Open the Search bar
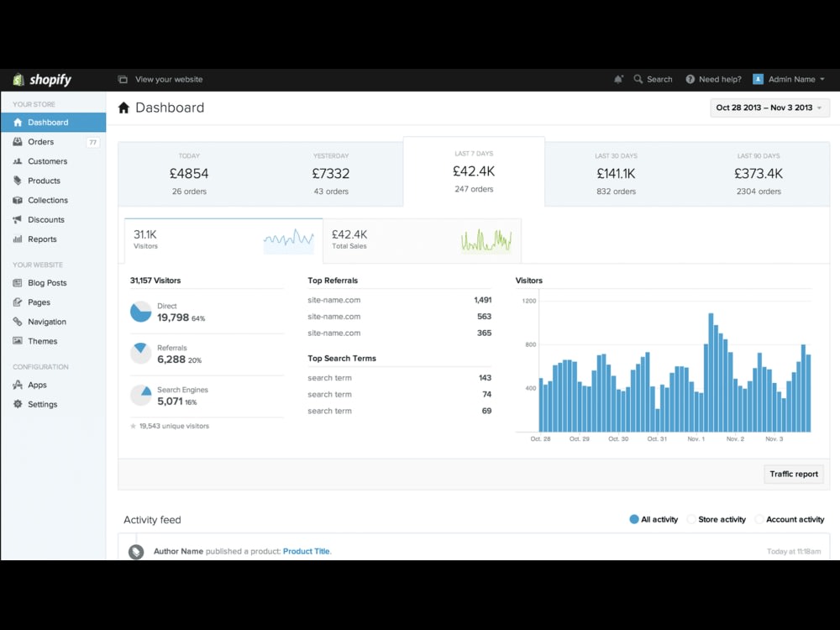 click(654, 79)
